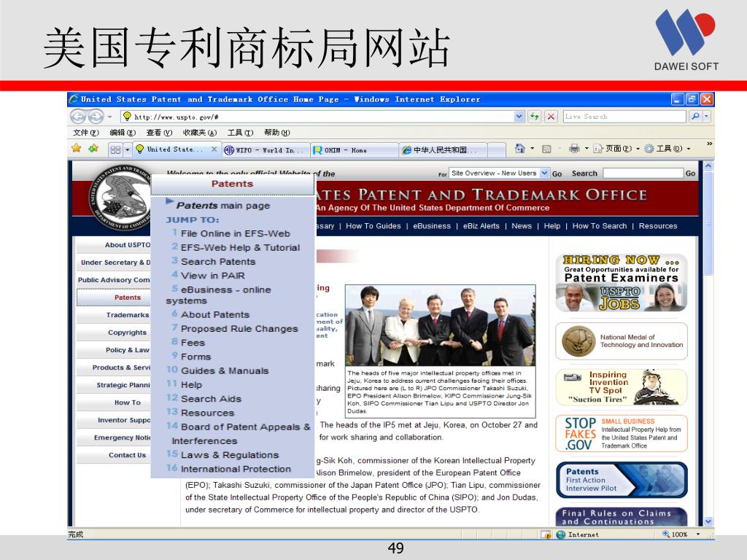Expand the Home button dropdown arrow
The width and height of the screenshot is (747, 560).
click(532, 149)
